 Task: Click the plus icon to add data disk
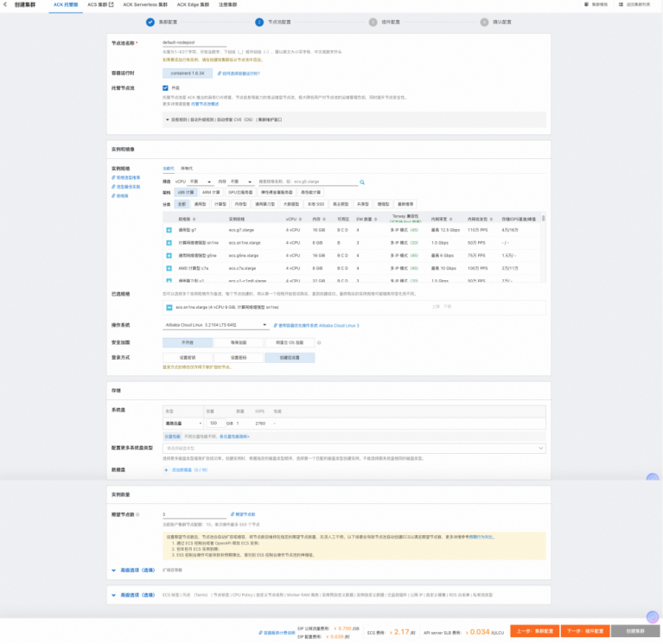click(166, 469)
